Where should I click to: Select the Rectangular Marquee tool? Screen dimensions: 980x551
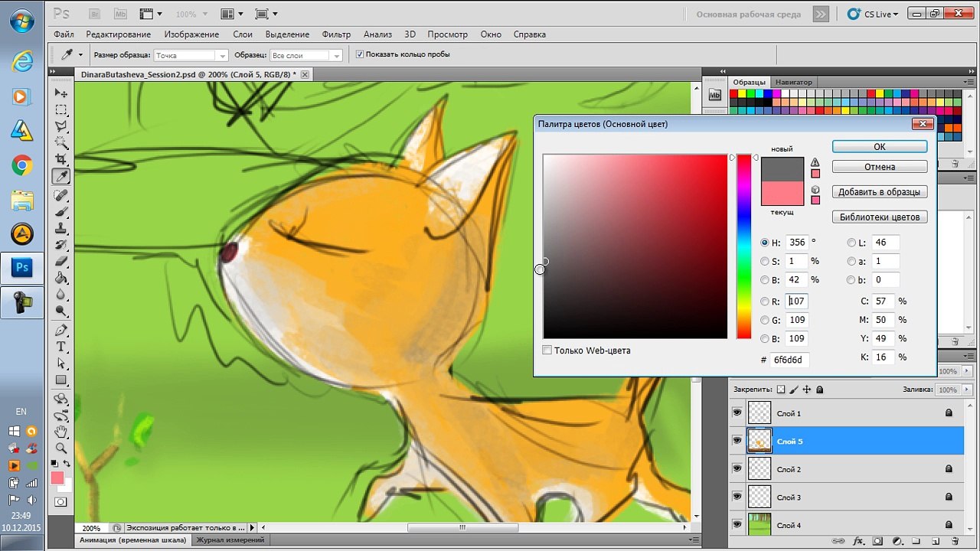61,109
